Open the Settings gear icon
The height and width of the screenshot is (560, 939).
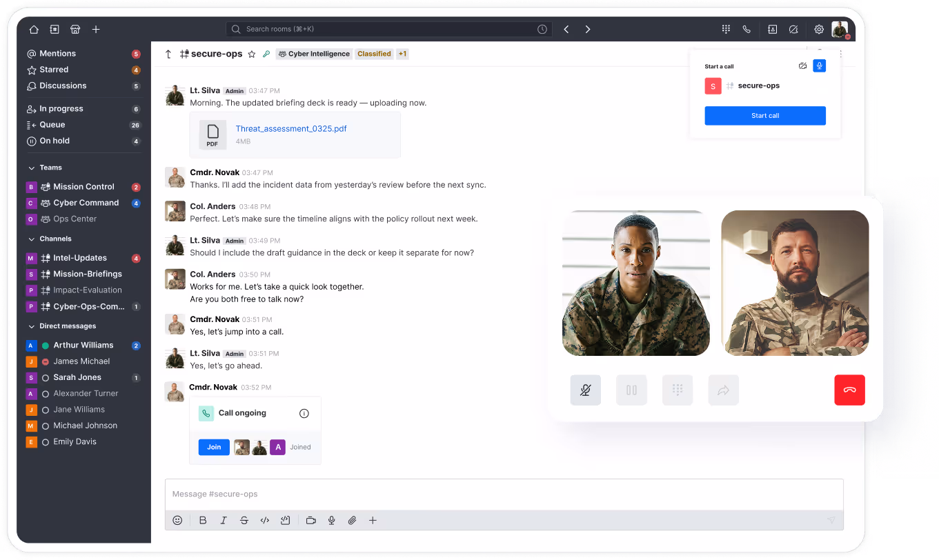(819, 30)
